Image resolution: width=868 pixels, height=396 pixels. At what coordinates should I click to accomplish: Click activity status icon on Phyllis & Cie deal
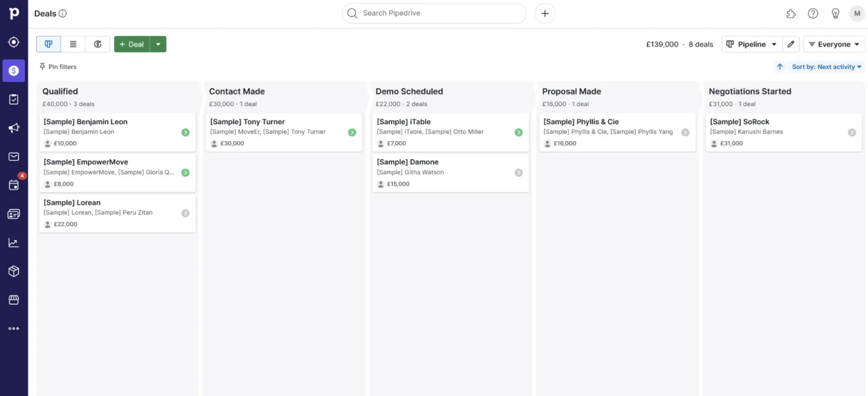685,132
